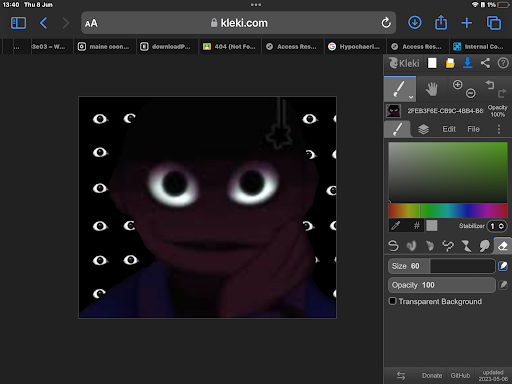
Task: Click the layer Opacity 100% label
Action: point(497,111)
